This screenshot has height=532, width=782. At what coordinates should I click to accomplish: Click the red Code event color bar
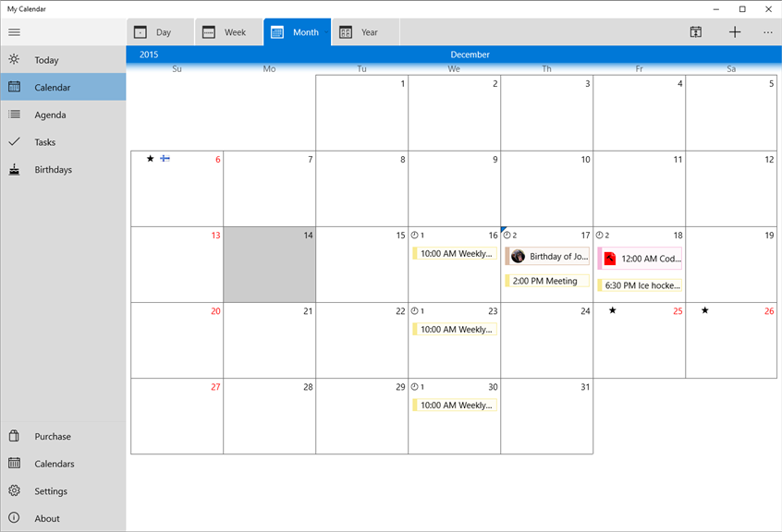609,258
